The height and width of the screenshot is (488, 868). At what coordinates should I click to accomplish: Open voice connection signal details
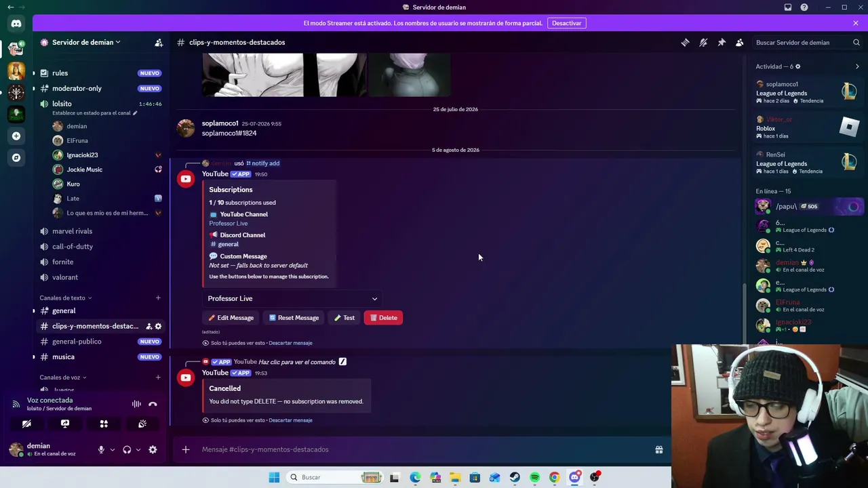(16, 404)
